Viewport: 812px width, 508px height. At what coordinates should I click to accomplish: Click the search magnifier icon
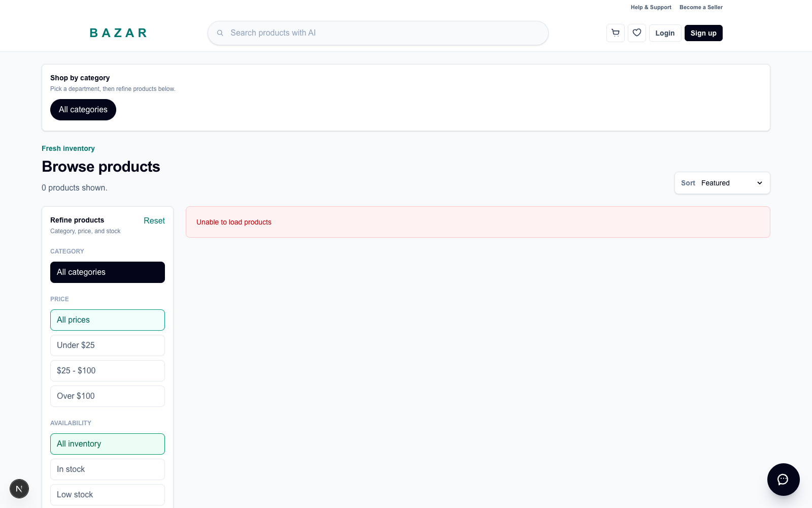(x=220, y=33)
